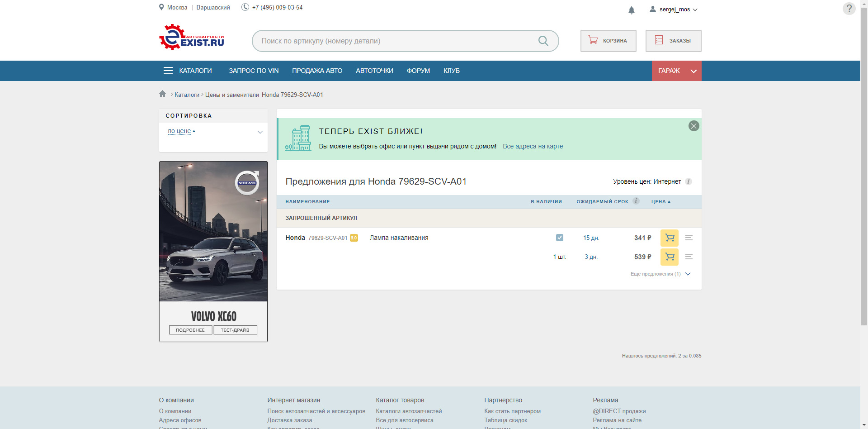This screenshot has width=868, height=429.
Task: Open Все адреса на карте link
Action: (x=533, y=146)
